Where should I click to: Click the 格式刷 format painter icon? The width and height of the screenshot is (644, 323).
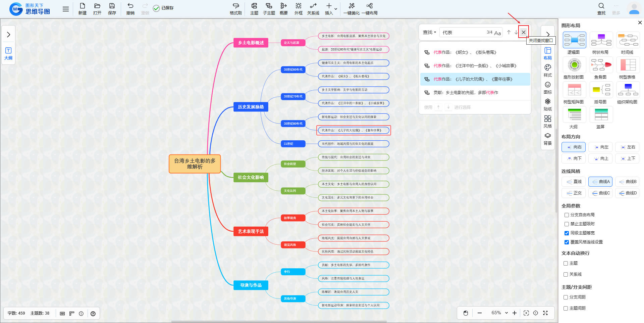point(235,6)
